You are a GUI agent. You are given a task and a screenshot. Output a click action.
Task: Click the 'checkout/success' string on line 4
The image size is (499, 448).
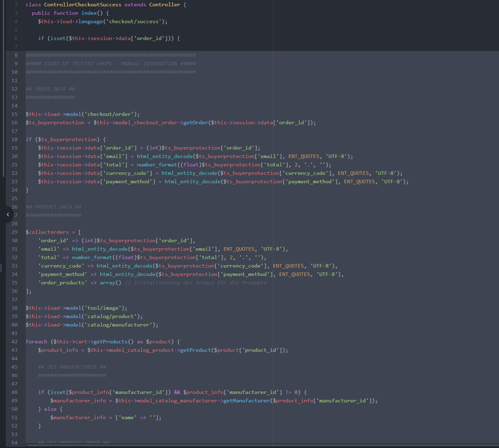(134, 21)
